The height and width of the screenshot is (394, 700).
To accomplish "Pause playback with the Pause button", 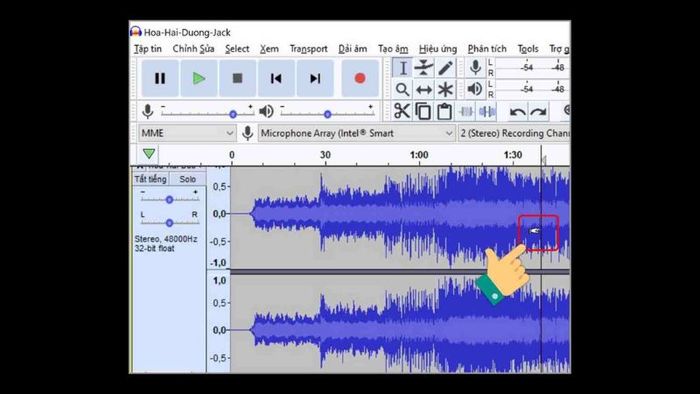I will tap(160, 79).
